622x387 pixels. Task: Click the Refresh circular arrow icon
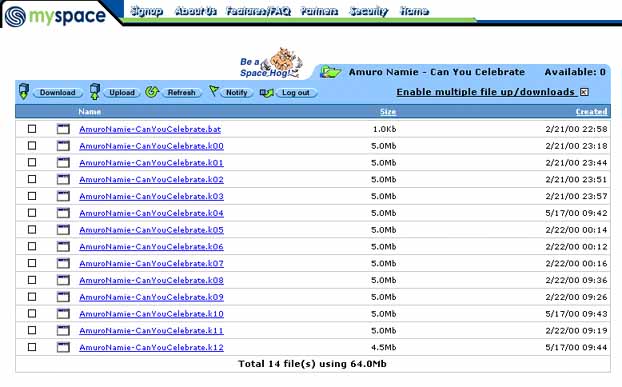tap(152, 92)
